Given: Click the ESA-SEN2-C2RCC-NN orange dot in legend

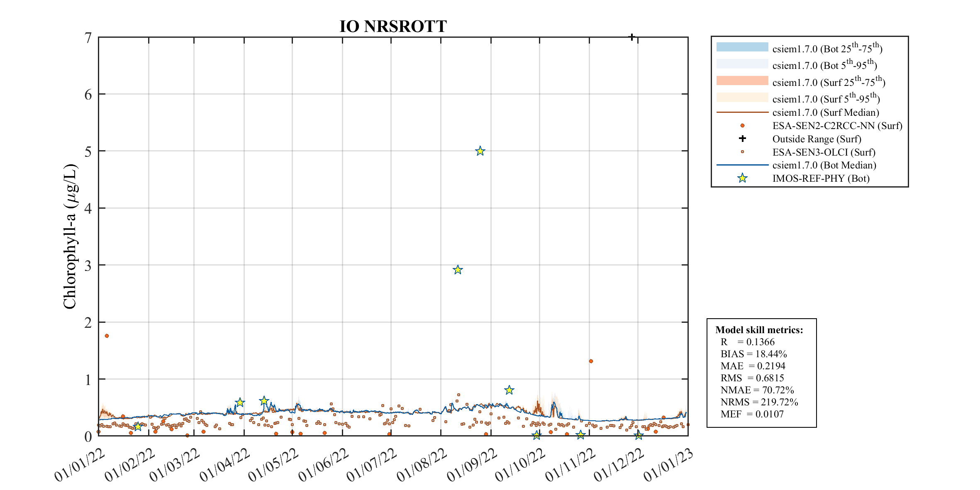Looking at the screenshot, I should point(742,125).
